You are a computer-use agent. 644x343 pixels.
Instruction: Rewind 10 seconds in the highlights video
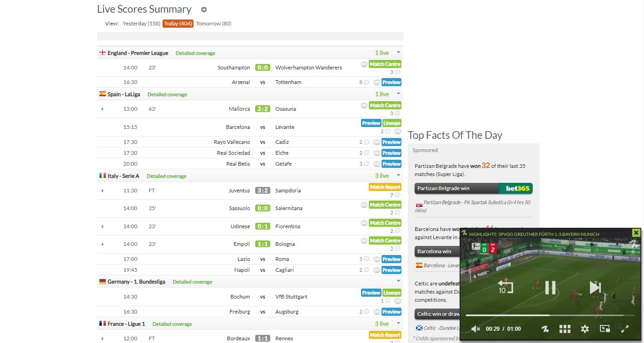click(x=505, y=287)
